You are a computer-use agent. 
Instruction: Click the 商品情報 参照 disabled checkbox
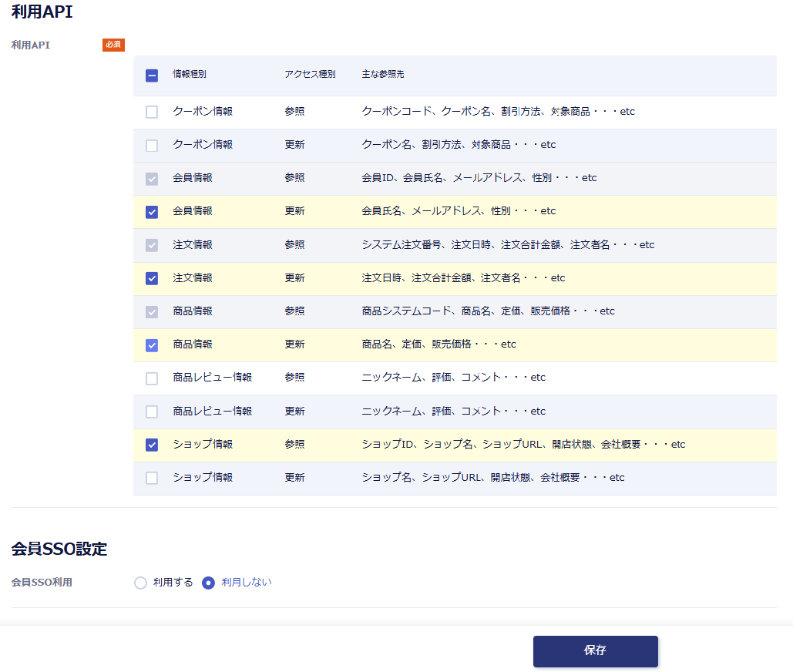(x=152, y=312)
